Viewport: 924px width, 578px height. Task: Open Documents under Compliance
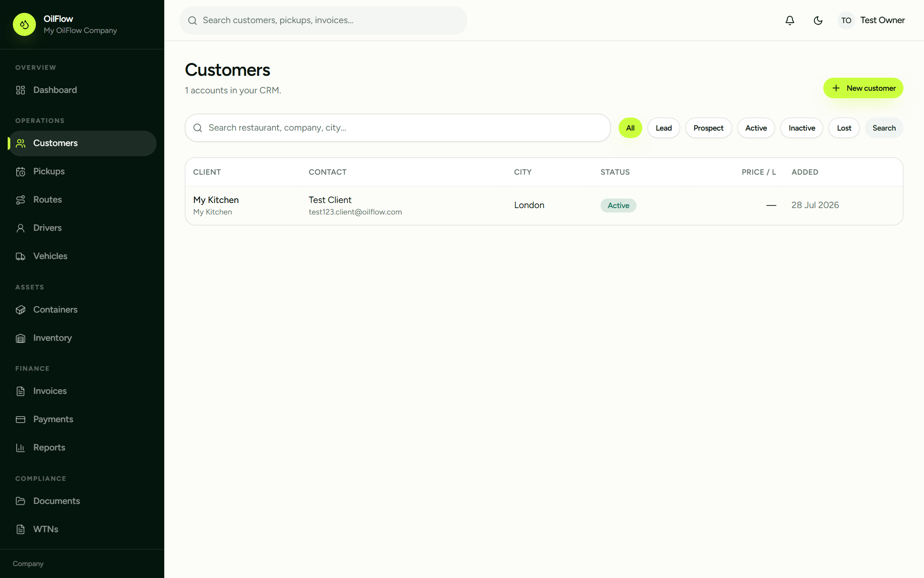click(82, 501)
